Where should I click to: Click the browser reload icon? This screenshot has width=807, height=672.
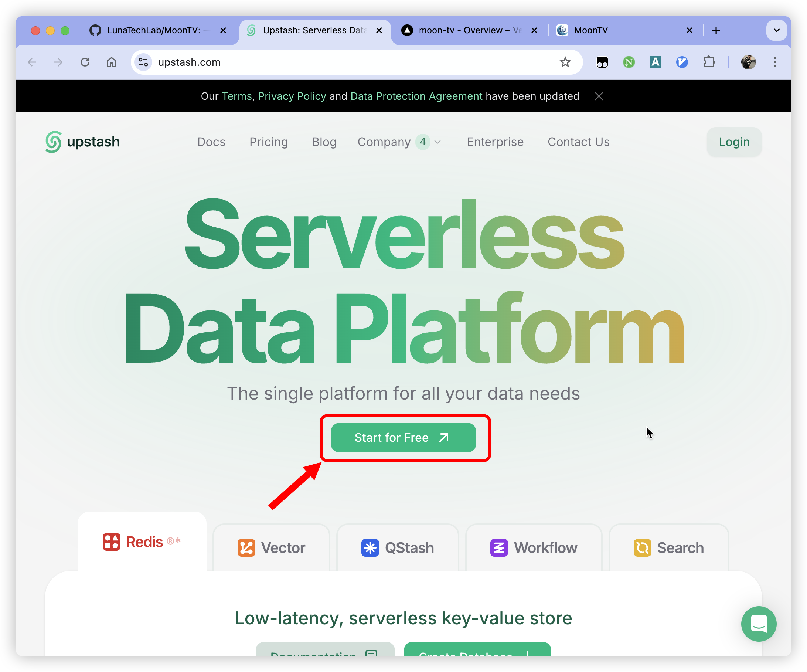tap(85, 62)
